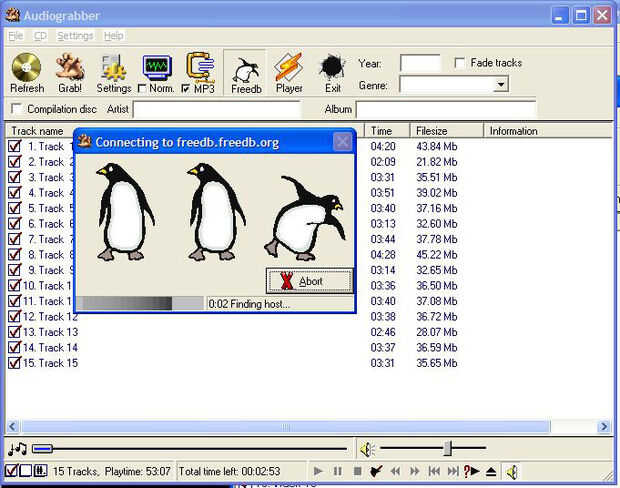The height and width of the screenshot is (488, 620).
Task: Toggle the Norm. checkbox
Action: 142,89
